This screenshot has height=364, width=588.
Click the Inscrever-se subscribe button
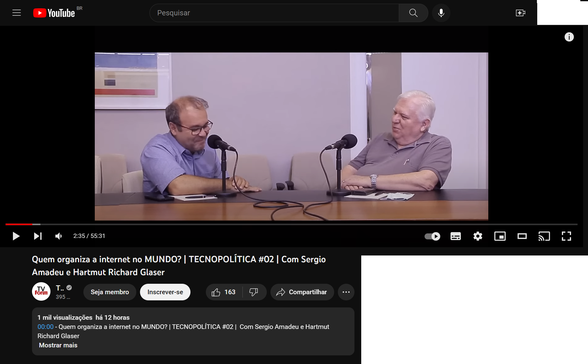[165, 292]
